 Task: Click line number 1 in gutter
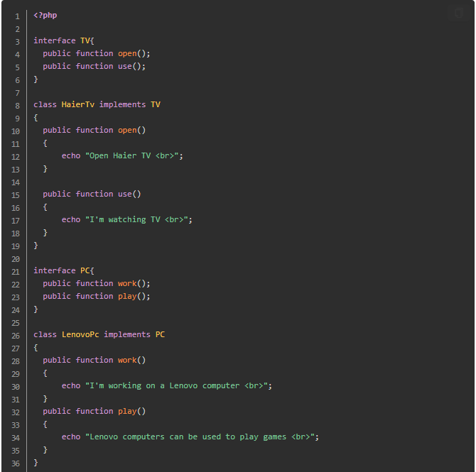[17, 16]
